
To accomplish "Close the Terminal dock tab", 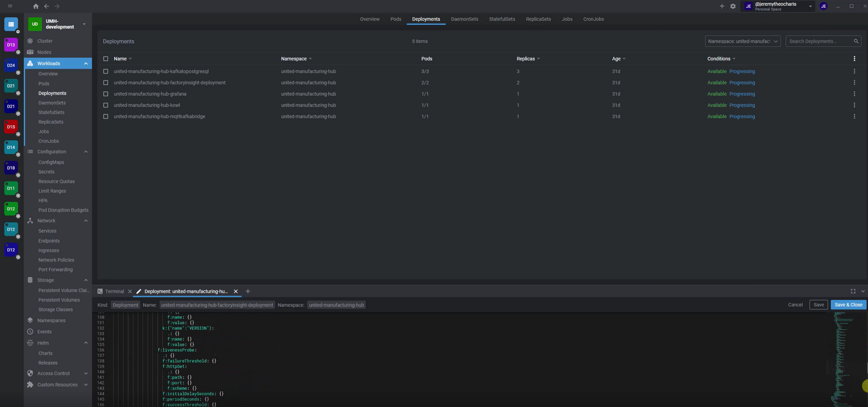I will click(x=130, y=291).
